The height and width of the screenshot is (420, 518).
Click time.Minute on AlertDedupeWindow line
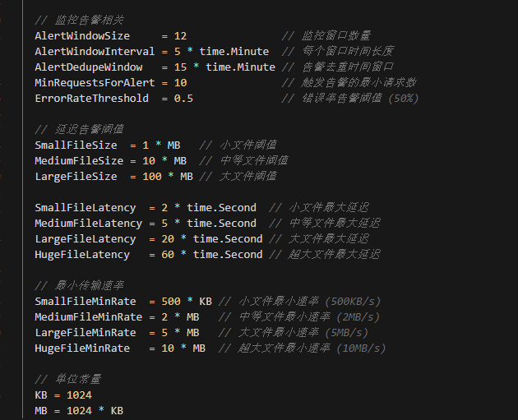click(x=240, y=67)
